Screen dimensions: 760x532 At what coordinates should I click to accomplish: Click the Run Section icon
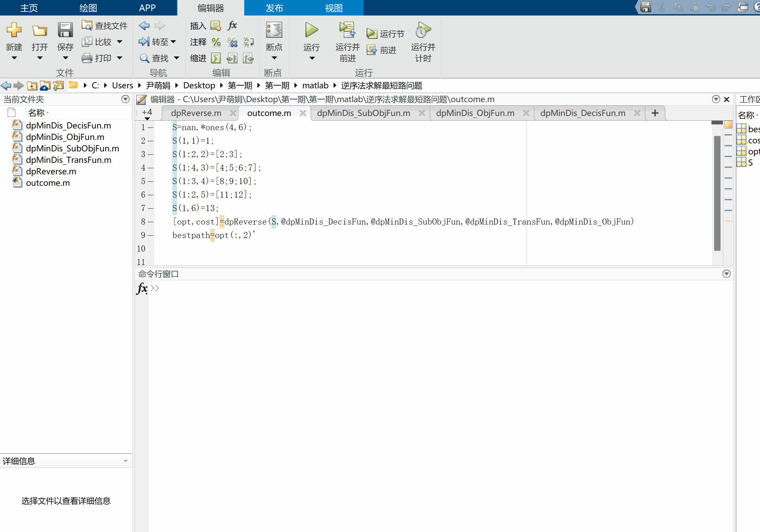pyautogui.click(x=372, y=34)
